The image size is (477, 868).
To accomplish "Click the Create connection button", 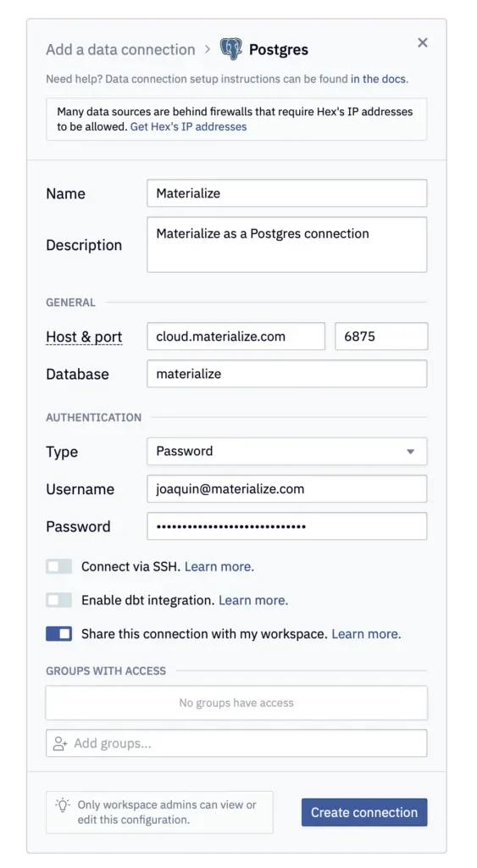I will tap(364, 812).
